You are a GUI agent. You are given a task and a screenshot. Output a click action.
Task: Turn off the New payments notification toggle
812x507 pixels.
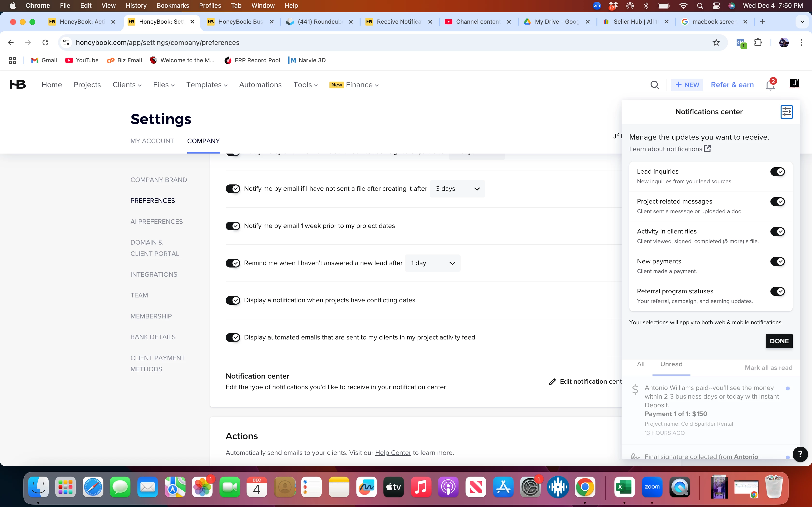tap(777, 261)
